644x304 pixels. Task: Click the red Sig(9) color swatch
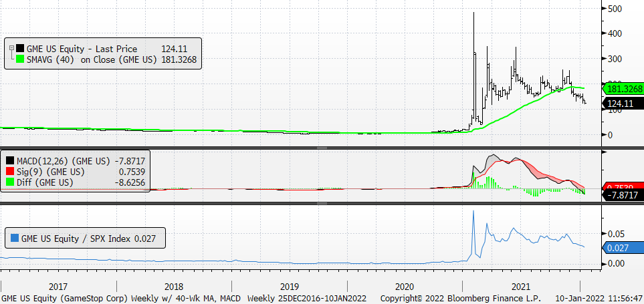pos(10,172)
